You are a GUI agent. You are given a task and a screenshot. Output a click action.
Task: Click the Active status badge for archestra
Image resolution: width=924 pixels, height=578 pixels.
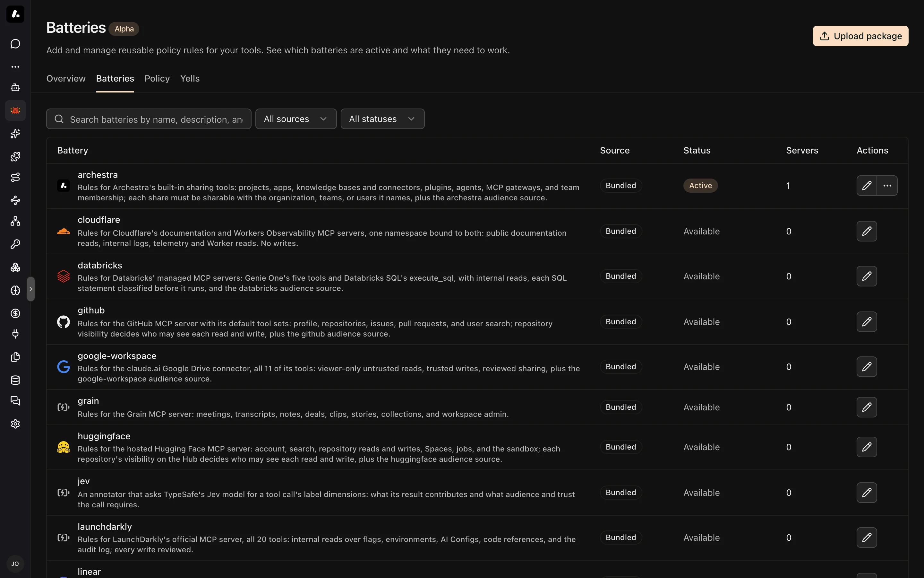pyautogui.click(x=700, y=185)
